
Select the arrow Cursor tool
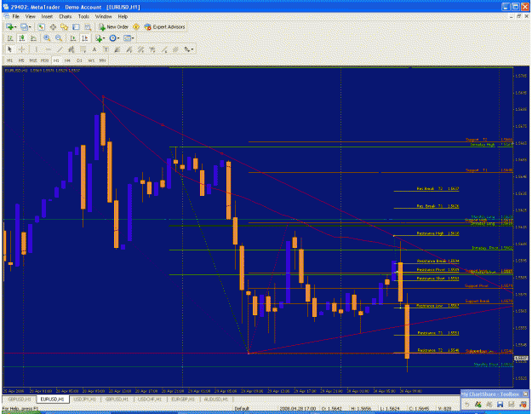click(9, 49)
